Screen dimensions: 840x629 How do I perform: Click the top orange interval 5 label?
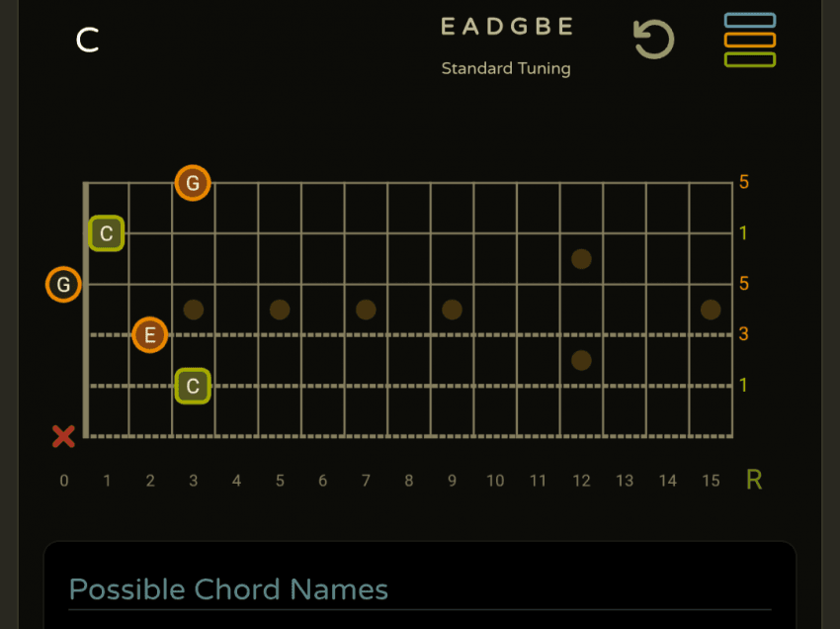(744, 183)
